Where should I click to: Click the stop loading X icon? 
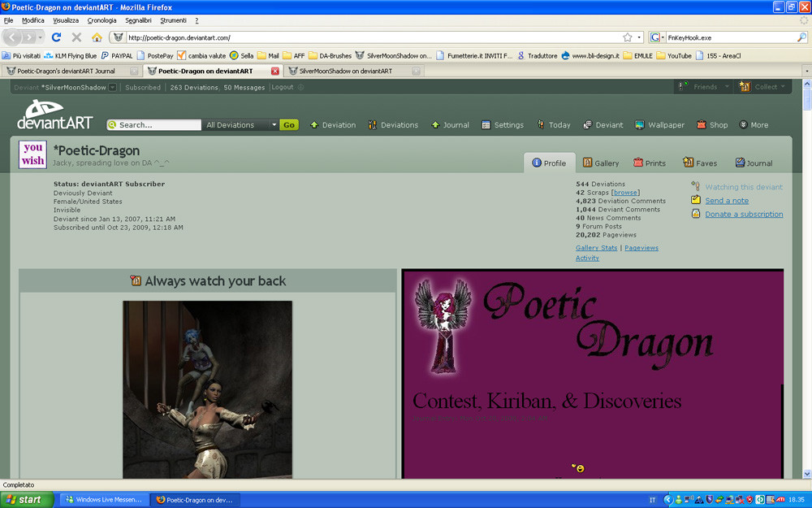pyautogui.click(x=76, y=37)
